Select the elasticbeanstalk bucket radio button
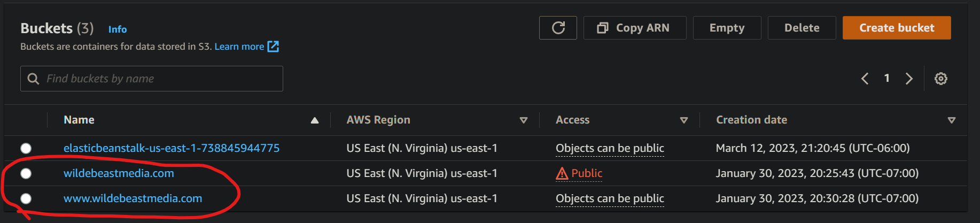Viewport: 980px width, 223px height. (x=26, y=148)
